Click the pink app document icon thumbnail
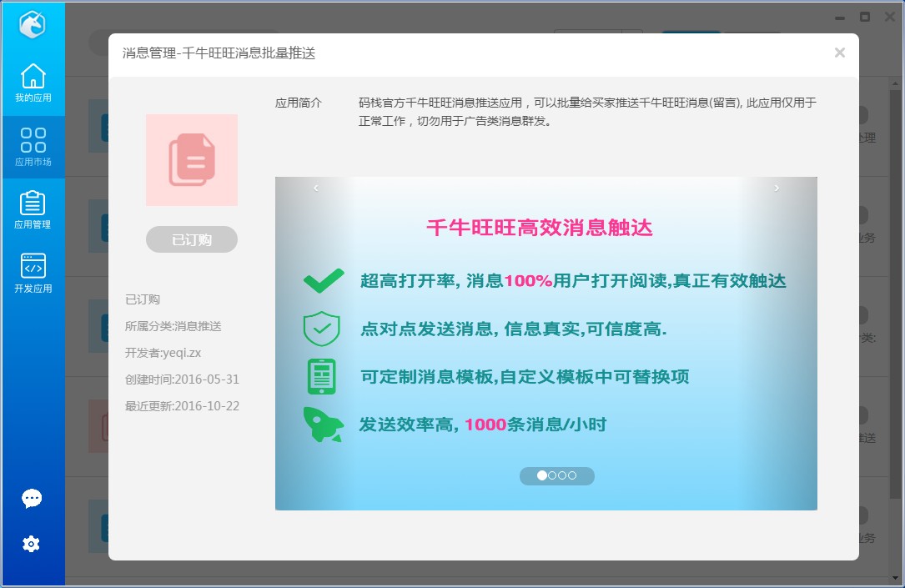The image size is (905, 588). pyautogui.click(x=192, y=160)
